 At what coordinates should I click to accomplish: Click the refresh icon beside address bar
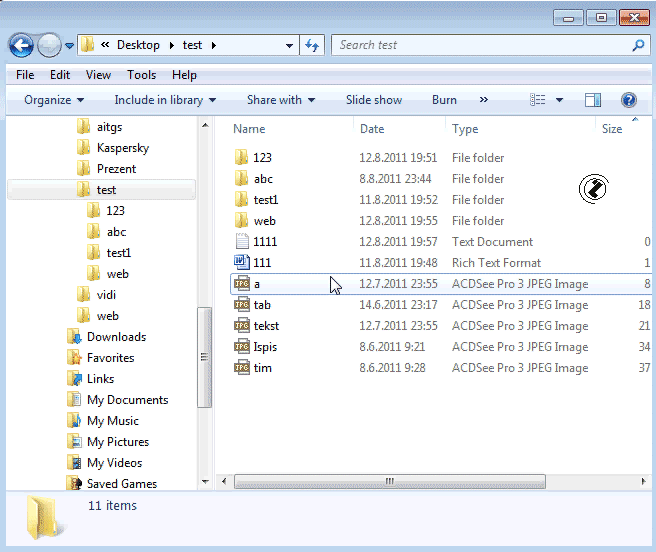coord(313,45)
